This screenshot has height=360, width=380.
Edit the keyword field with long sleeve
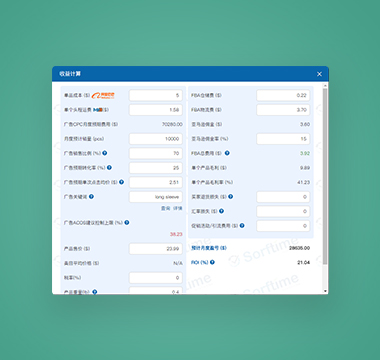(x=156, y=197)
